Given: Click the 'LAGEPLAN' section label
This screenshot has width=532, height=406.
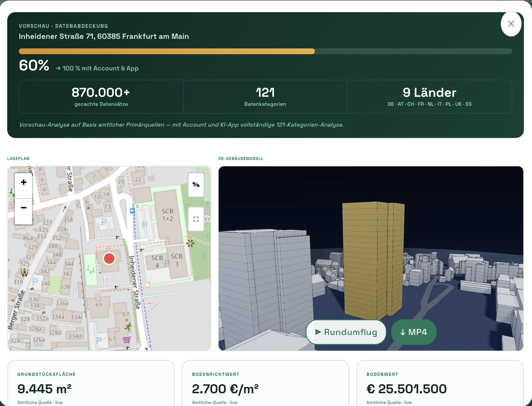Looking at the screenshot, I should (x=18, y=159).
